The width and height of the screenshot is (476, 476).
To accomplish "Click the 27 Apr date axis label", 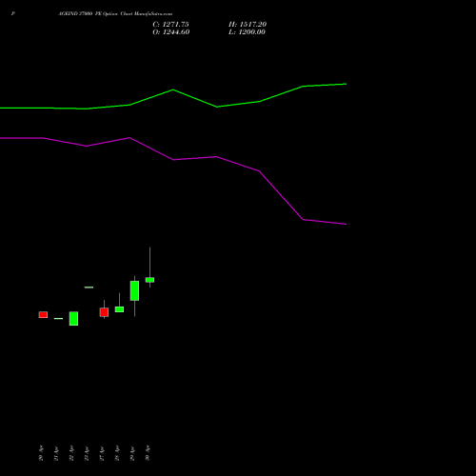I will coord(102,453).
